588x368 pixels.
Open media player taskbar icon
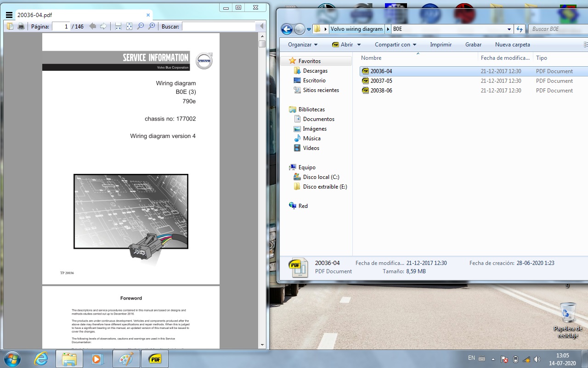97,359
